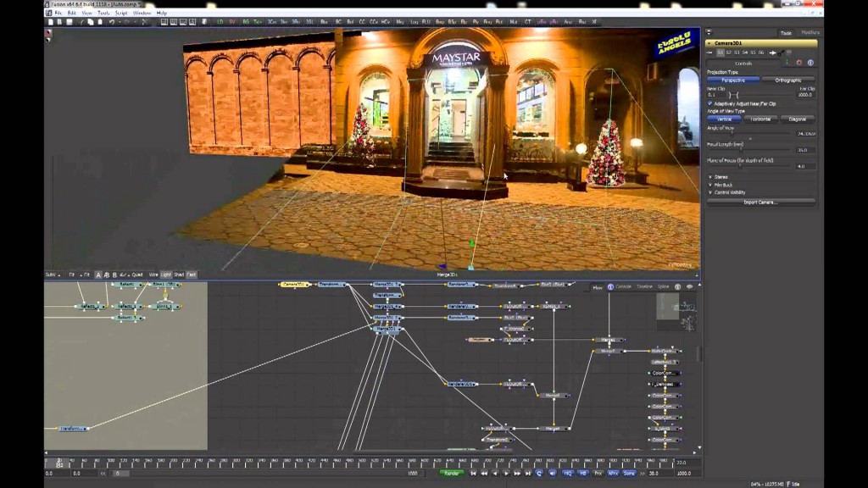Image resolution: width=868 pixels, height=488 pixels.
Task: Choose Horizontal angle of view type
Action: 760,119
